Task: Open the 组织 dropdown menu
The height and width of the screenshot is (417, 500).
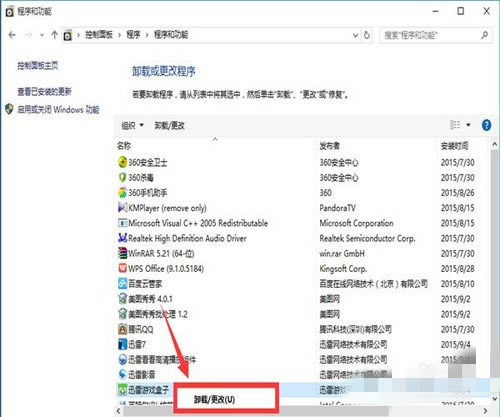Action: pyautogui.click(x=132, y=125)
